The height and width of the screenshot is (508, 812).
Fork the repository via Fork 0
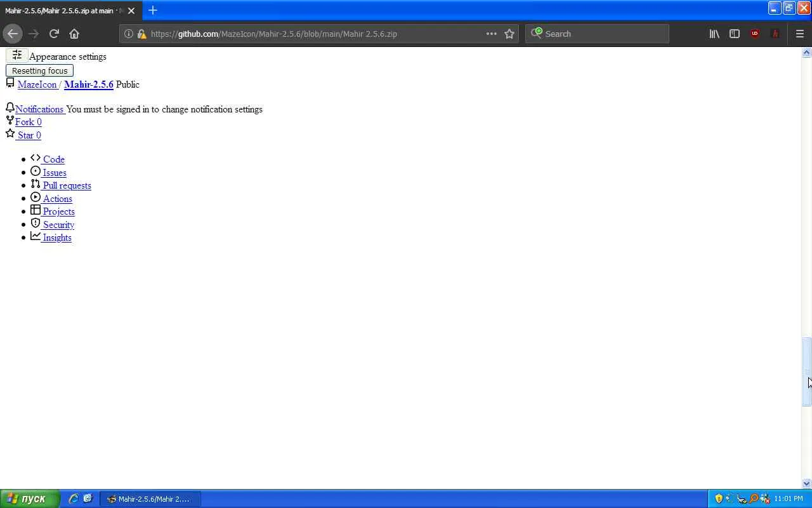[28, 122]
